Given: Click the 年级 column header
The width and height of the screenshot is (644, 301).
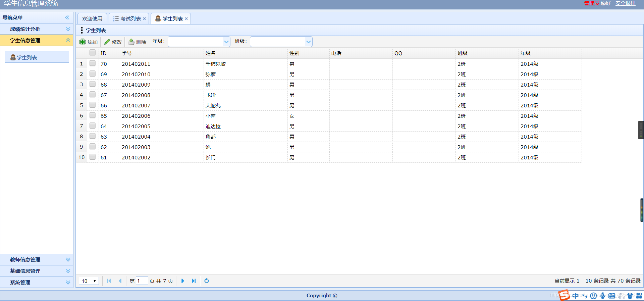Looking at the screenshot, I should click(x=550, y=53).
